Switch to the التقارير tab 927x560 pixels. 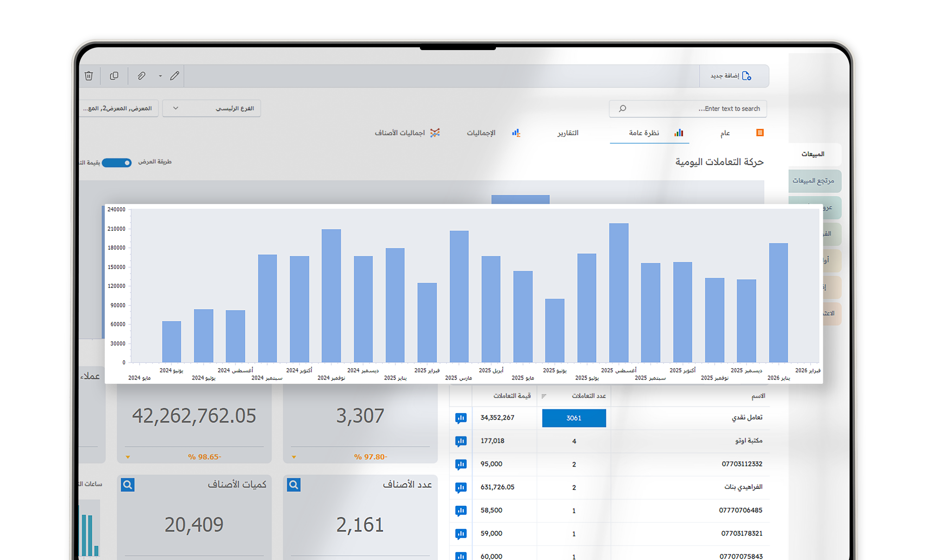[568, 133]
